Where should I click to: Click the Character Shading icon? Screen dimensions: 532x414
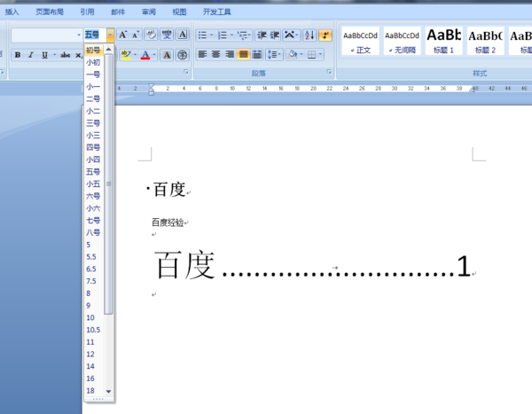pyautogui.click(x=167, y=55)
